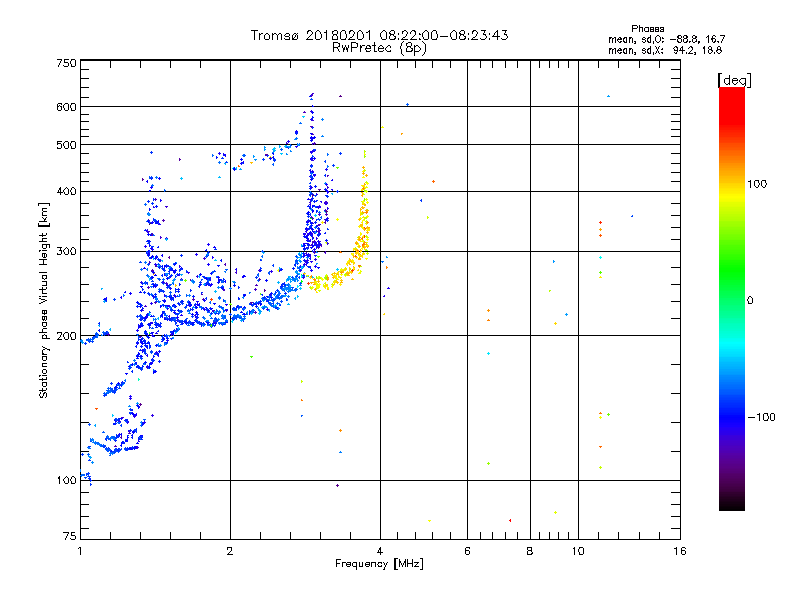Click the x-axis tick label '4'
The height and width of the screenshot is (600, 800).
pos(380,551)
